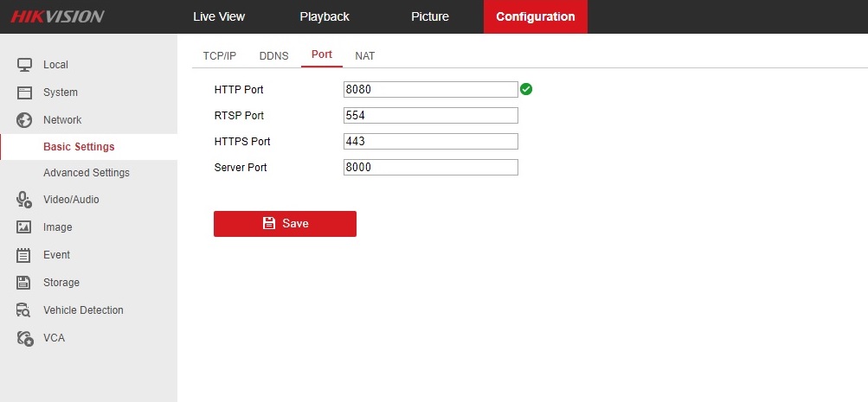Click the Server Port input field
Viewport: 868px width, 402px height.
coord(430,168)
